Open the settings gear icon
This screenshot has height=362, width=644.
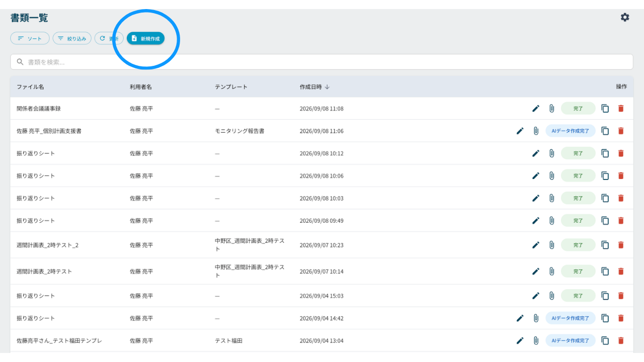(x=625, y=17)
